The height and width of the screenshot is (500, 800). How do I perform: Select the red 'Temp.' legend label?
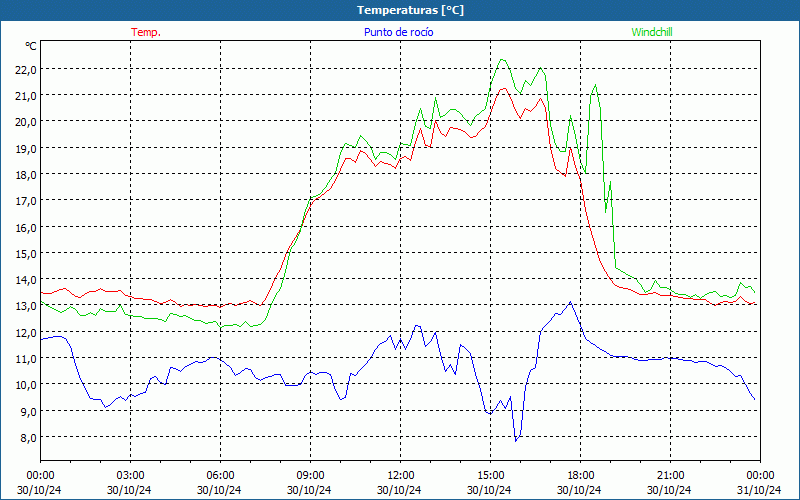(146, 32)
